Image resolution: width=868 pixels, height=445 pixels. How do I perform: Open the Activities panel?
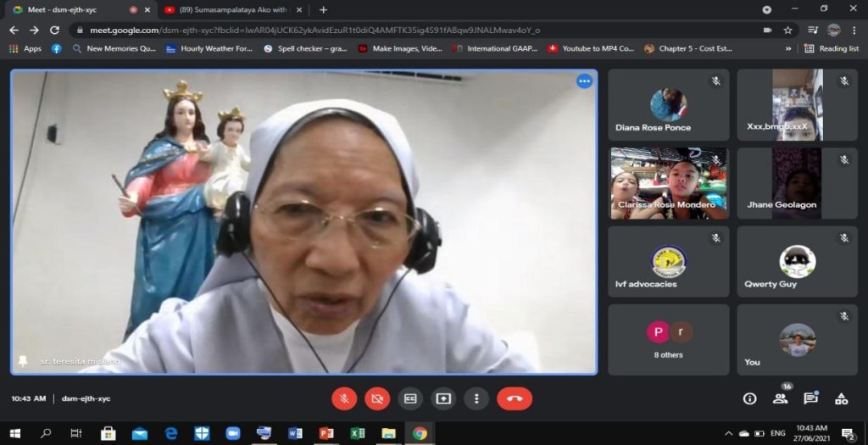click(841, 398)
